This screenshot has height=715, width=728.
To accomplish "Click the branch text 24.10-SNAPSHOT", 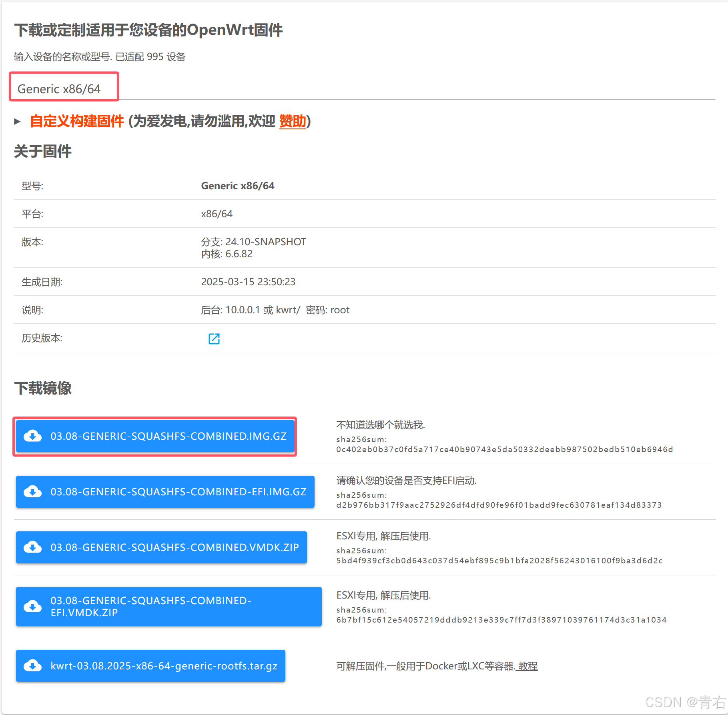I will coord(266,242).
